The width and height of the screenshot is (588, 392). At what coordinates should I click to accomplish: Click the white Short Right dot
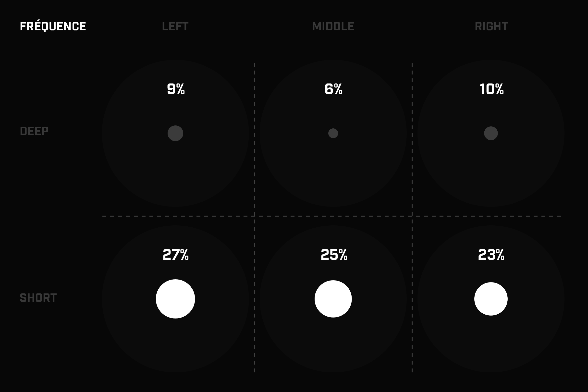[491, 299]
